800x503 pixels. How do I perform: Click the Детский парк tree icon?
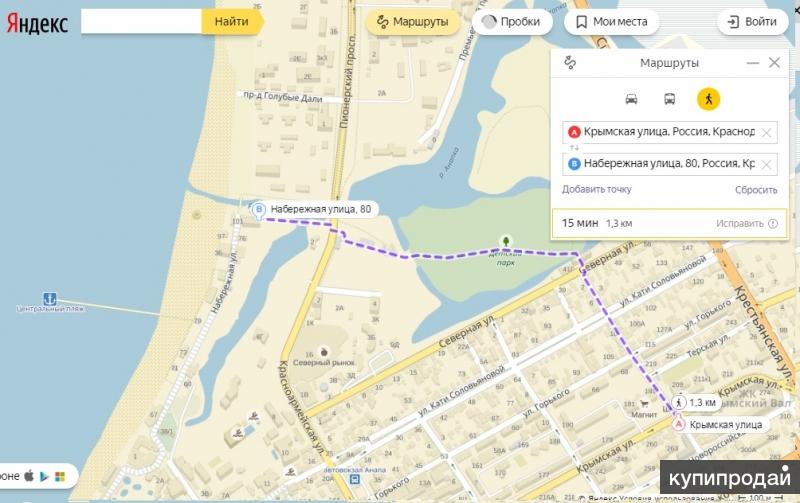pyautogui.click(x=506, y=240)
